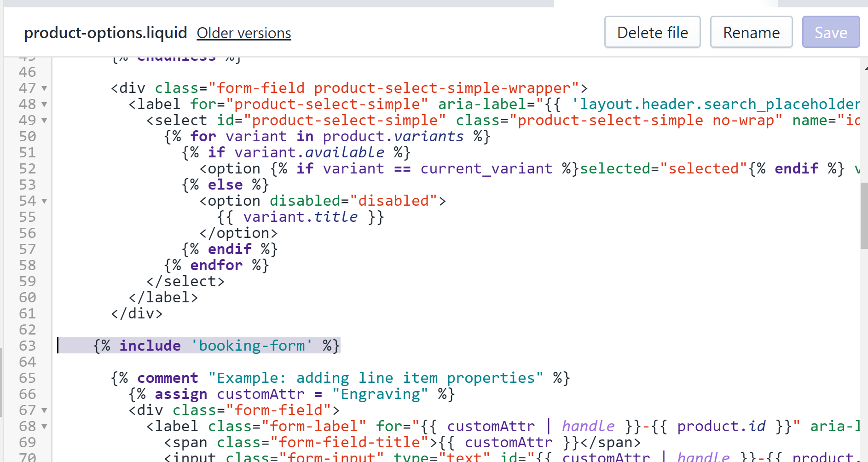Viewport: 868px width, 462px height.
Task: Select line number 63 in the gutter
Action: point(28,346)
